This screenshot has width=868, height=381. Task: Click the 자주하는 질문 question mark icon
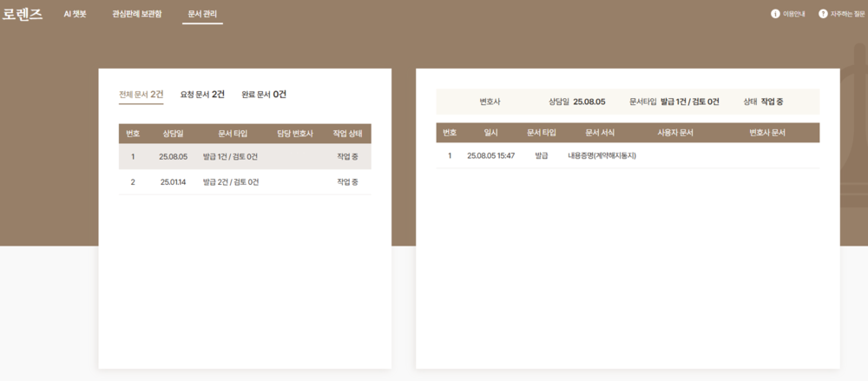823,14
